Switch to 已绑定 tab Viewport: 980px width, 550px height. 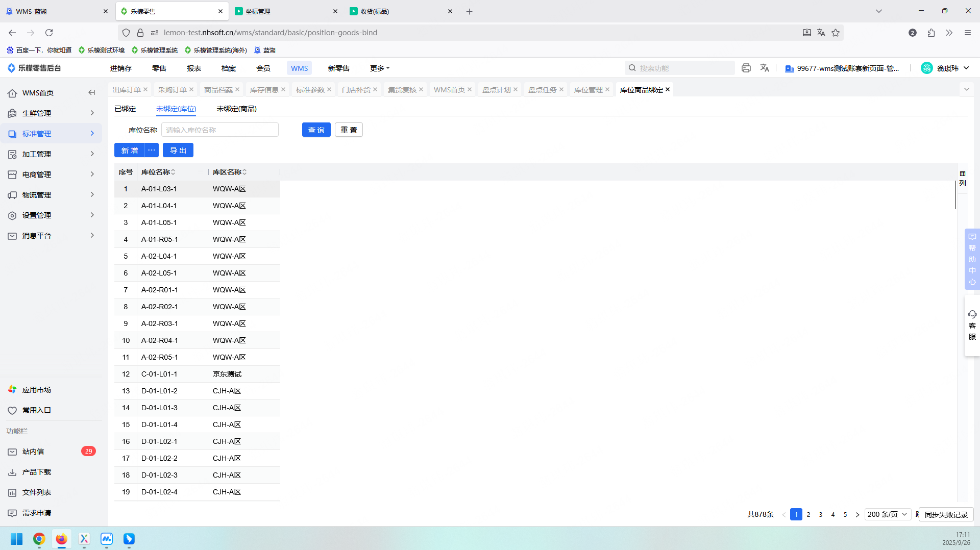coord(125,109)
